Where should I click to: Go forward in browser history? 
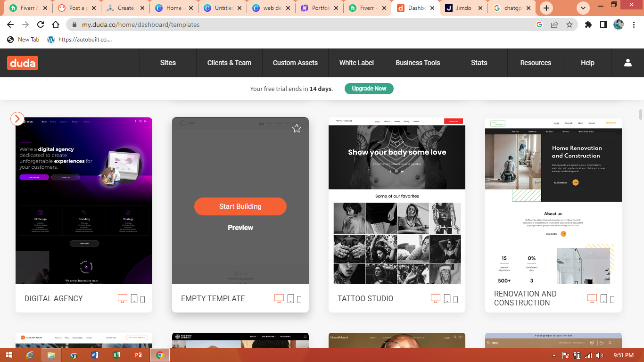click(x=25, y=25)
